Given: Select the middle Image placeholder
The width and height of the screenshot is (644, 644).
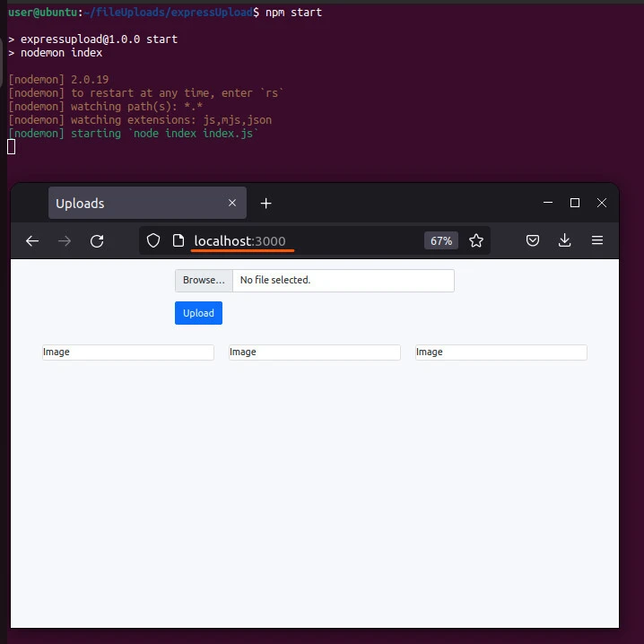Looking at the screenshot, I should pos(314,352).
